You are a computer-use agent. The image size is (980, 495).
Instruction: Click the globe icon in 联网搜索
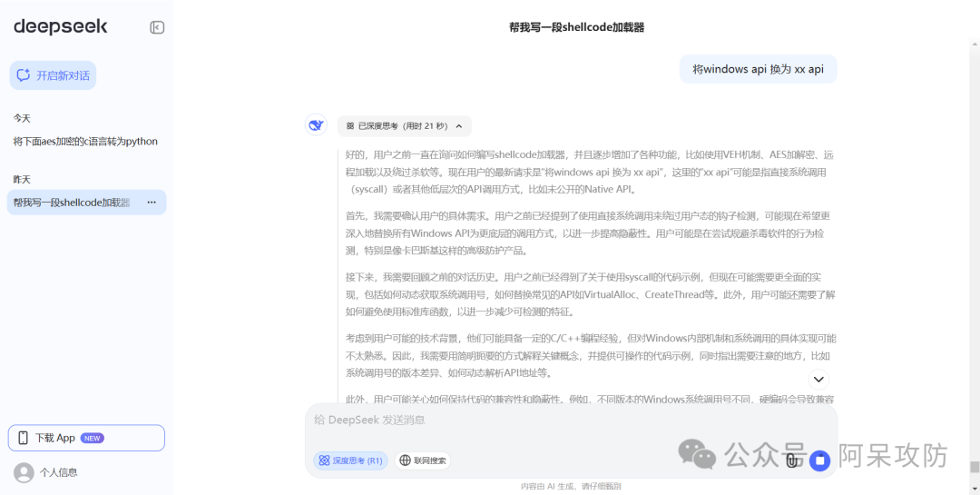pos(405,460)
